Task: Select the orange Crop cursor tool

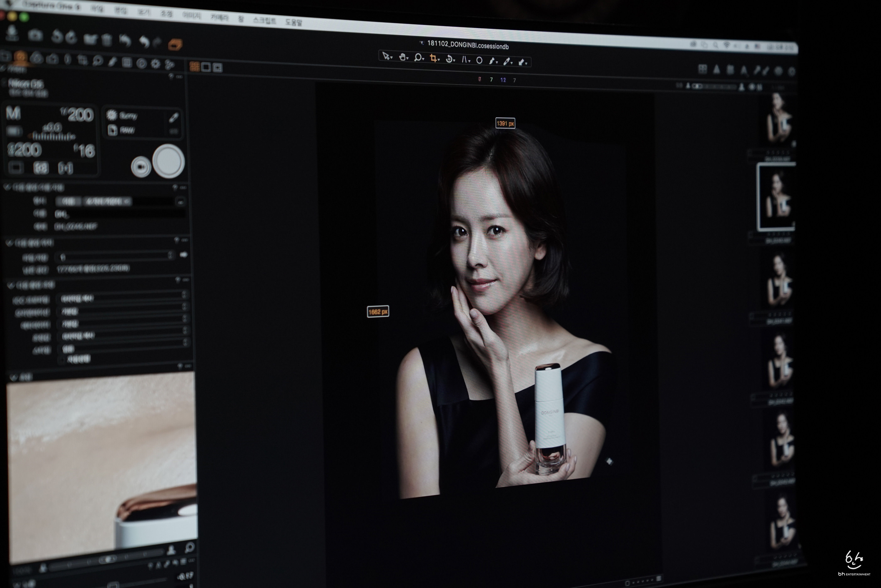Action: pyautogui.click(x=434, y=59)
